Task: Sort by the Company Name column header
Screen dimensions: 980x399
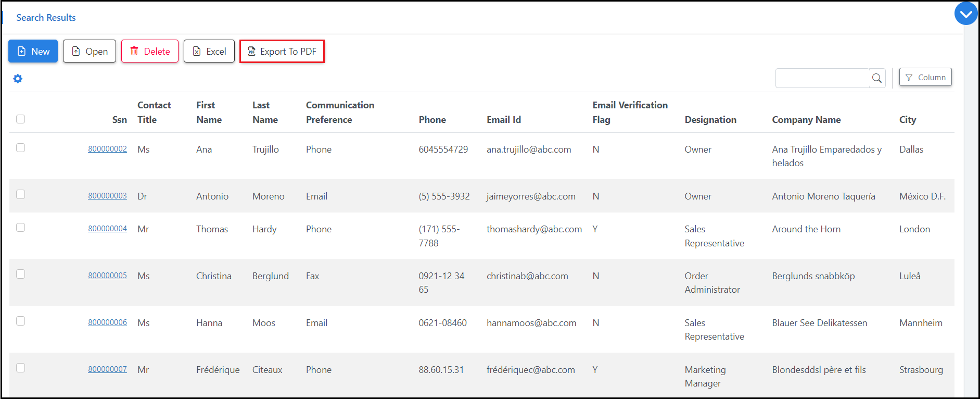Action: click(806, 120)
